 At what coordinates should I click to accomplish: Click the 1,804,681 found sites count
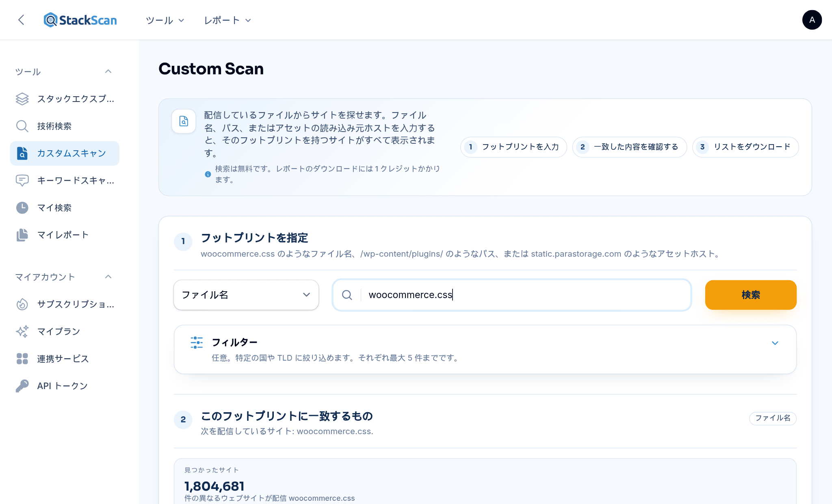[x=214, y=486]
